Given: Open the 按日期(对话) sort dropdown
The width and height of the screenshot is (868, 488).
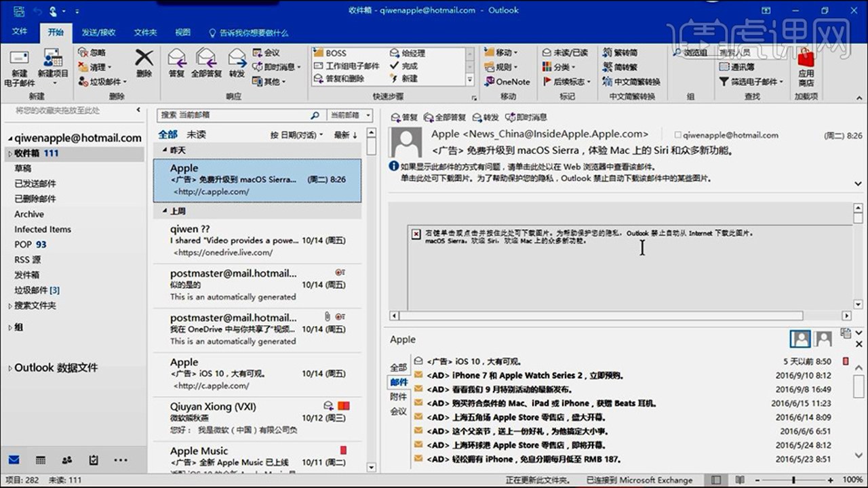Looking at the screenshot, I should point(296,135).
